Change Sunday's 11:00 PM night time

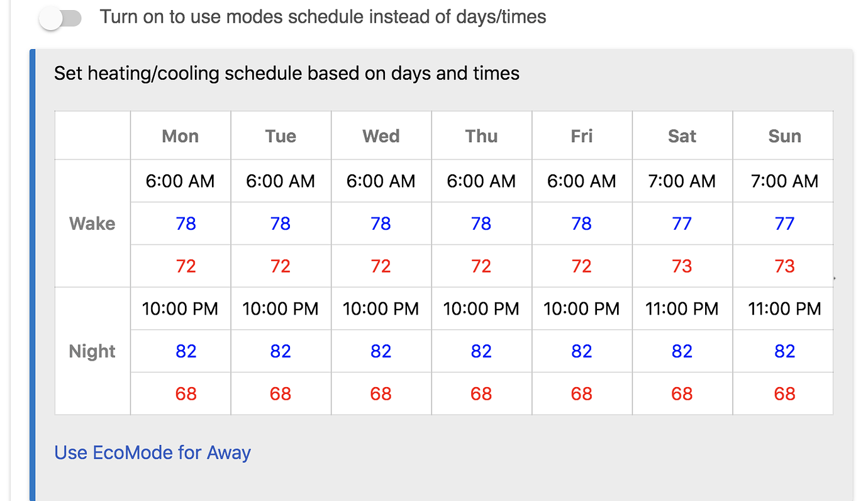(782, 308)
